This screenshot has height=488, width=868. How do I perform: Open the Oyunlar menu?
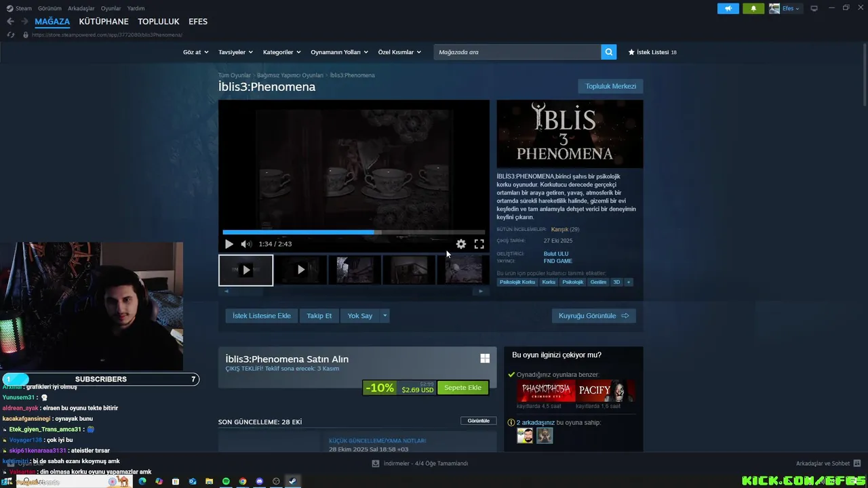(x=111, y=8)
